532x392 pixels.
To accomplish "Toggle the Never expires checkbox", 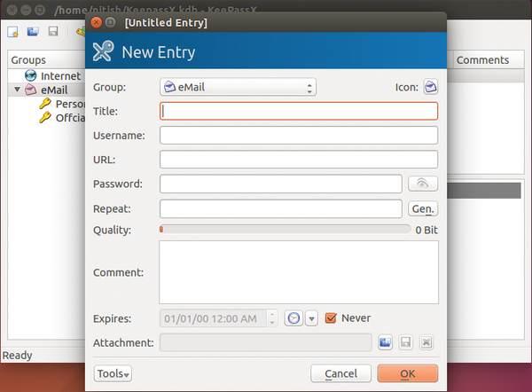I will coord(332,318).
